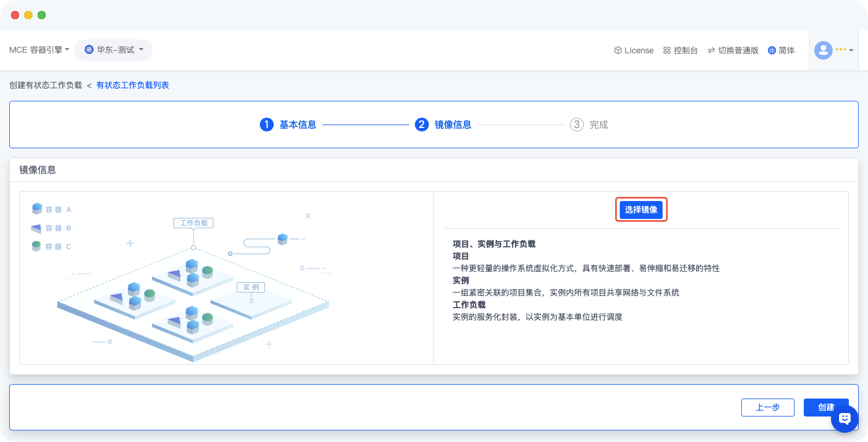This screenshot has width=868, height=442.
Task: Select the 镜像信息 step label
Action: (x=453, y=125)
